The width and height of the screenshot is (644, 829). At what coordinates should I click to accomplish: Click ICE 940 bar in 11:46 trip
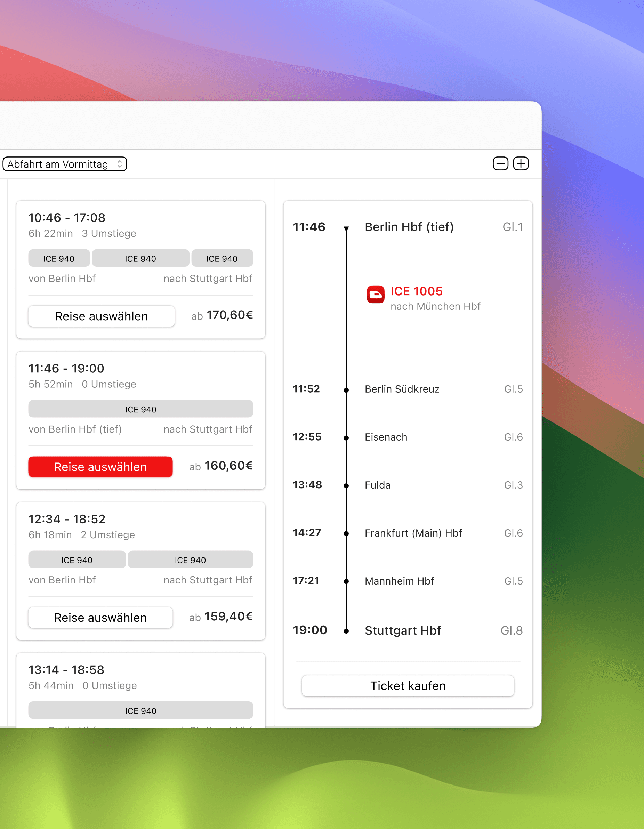coord(141,409)
